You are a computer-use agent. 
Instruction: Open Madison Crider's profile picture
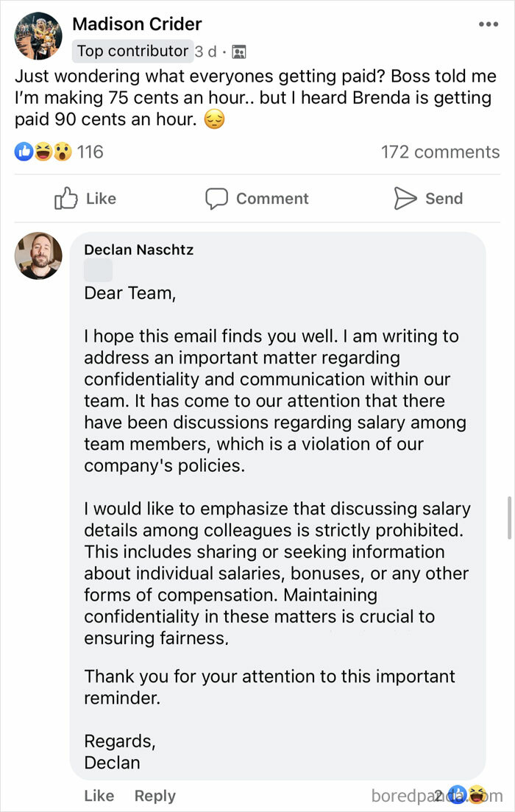(x=38, y=35)
